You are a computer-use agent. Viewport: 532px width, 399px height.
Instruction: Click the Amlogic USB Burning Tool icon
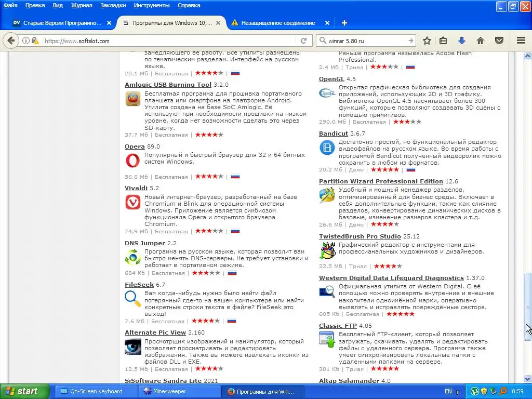132,99
